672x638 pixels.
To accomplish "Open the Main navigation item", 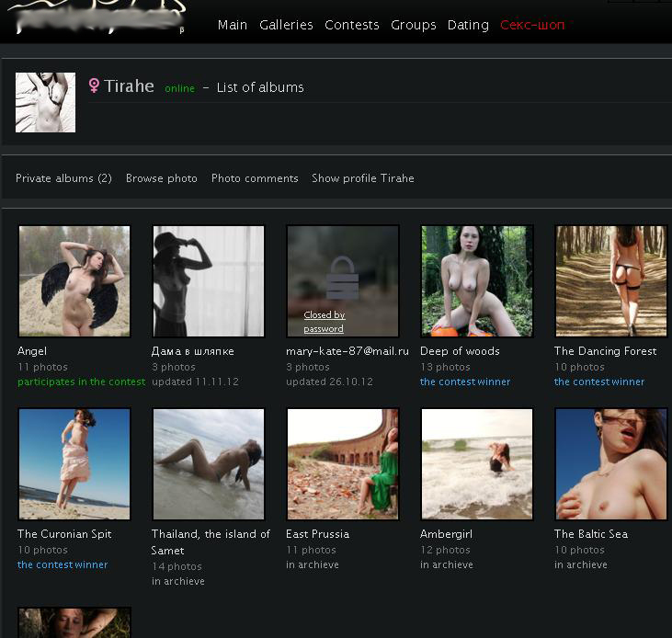I will click(x=233, y=25).
